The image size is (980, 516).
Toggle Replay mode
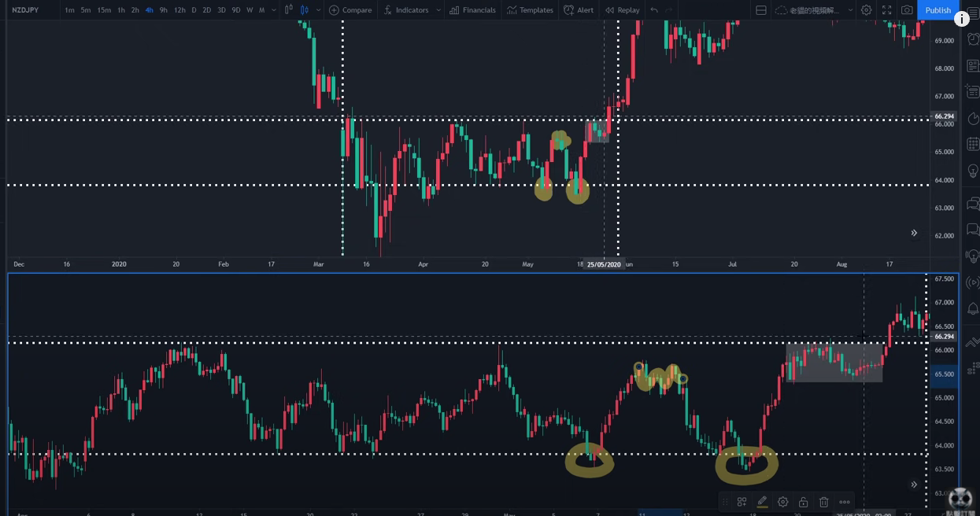[x=622, y=10]
